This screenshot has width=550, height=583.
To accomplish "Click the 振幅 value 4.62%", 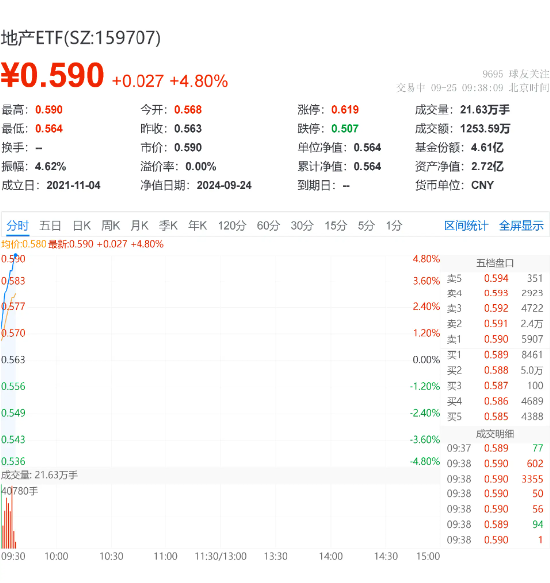I will 51,166.
